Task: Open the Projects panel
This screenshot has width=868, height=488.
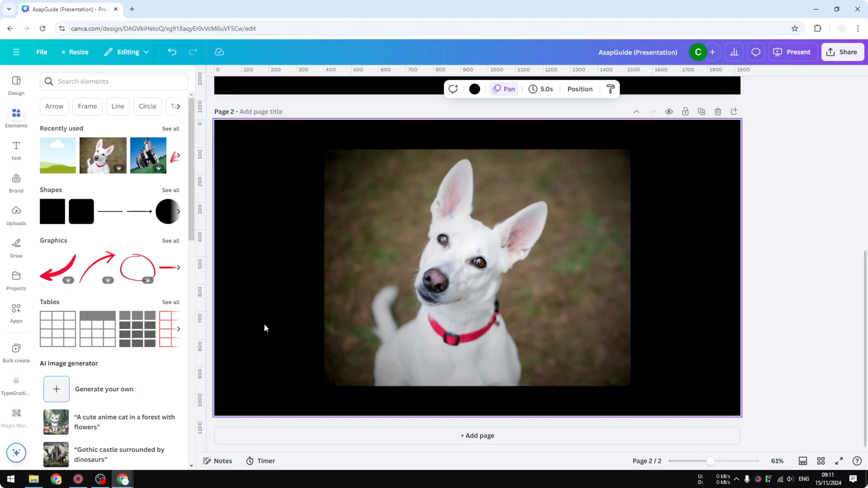Action: point(16,281)
